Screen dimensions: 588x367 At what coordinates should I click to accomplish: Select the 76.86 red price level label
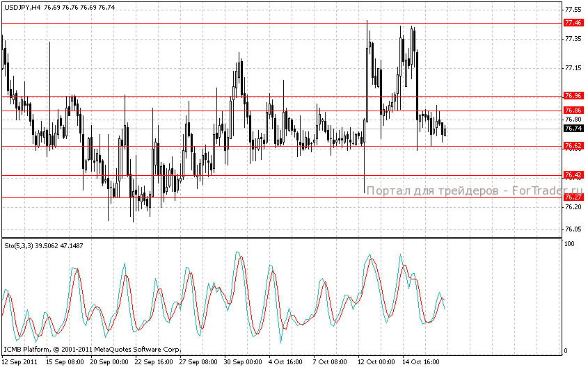[573, 111]
